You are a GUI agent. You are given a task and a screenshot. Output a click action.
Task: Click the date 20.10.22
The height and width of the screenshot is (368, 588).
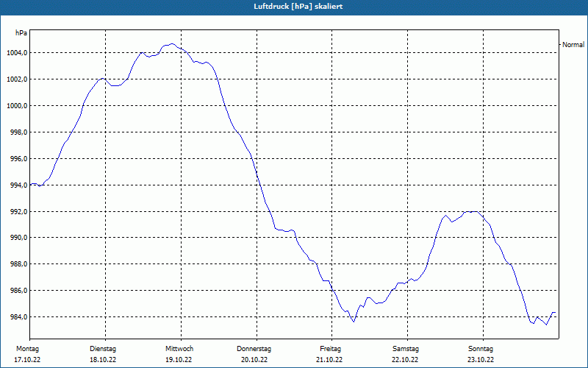pyautogui.click(x=254, y=360)
